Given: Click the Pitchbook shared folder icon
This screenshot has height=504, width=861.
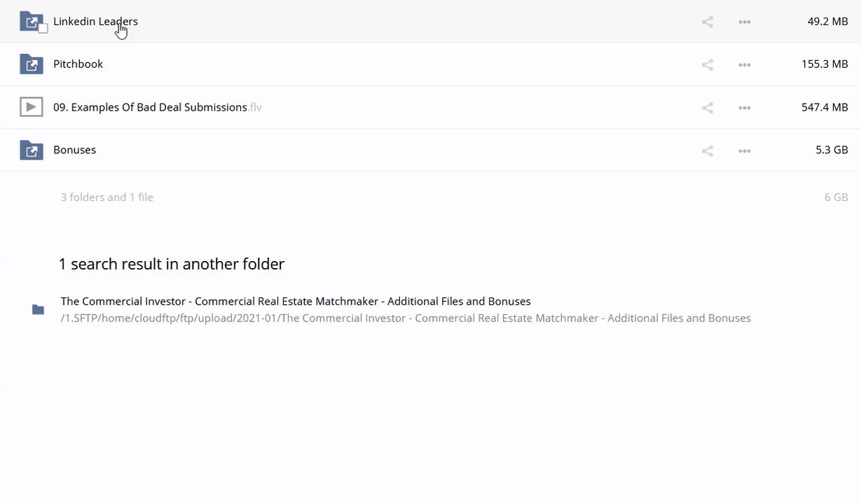Looking at the screenshot, I should (x=31, y=64).
